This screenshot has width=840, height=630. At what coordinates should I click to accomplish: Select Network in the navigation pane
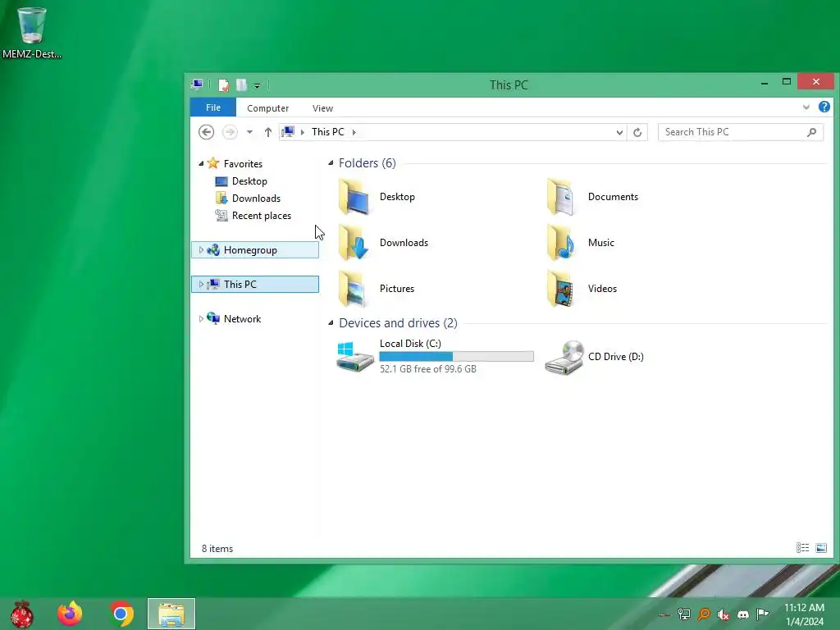(242, 319)
